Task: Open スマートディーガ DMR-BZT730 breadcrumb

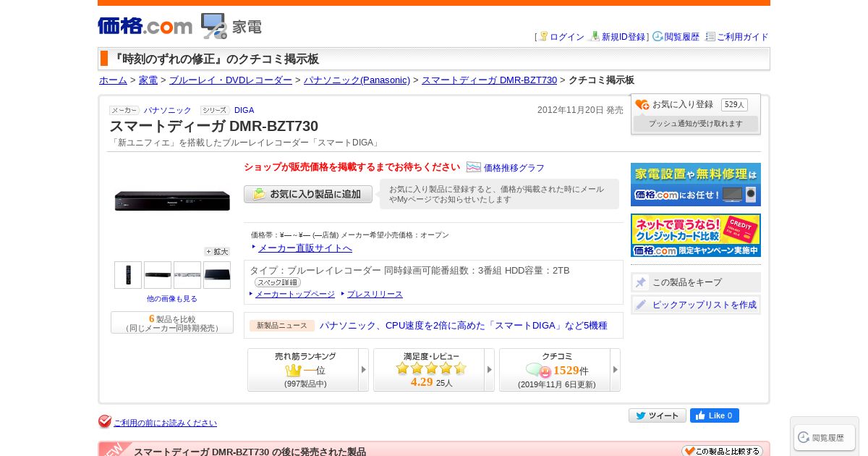Action: click(489, 80)
